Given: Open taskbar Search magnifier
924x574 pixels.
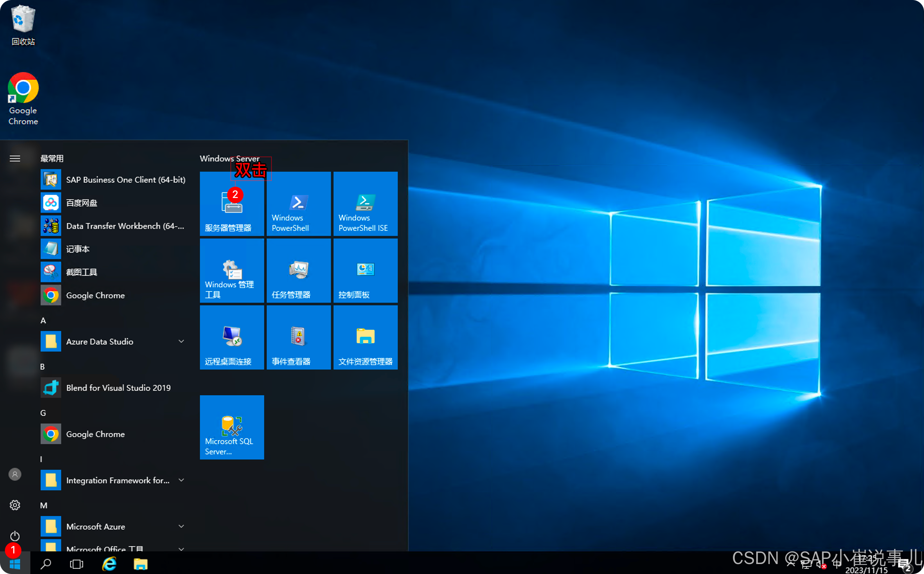Looking at the screenshot, I should click(46, 564).
